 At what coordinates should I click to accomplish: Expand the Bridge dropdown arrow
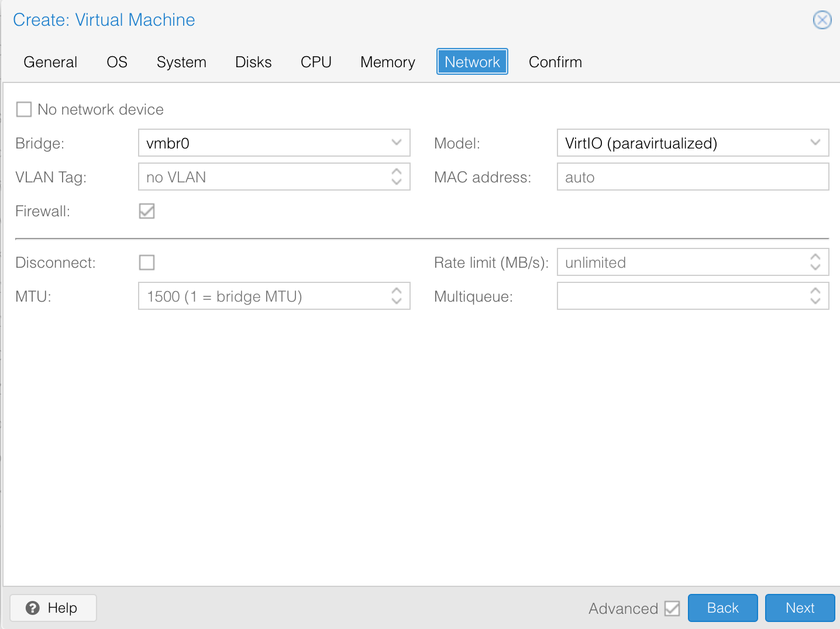(397, 143)
